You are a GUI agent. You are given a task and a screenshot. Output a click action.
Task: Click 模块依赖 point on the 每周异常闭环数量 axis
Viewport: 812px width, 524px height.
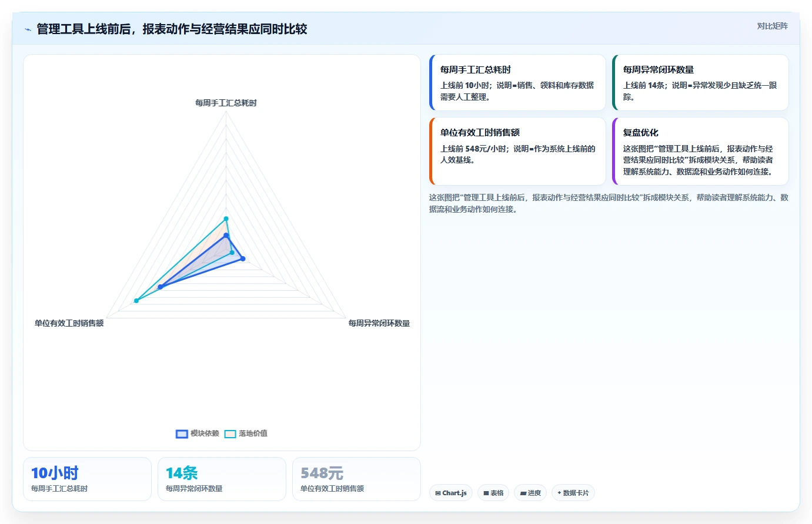pyautogui.click(x=242, y=258)
